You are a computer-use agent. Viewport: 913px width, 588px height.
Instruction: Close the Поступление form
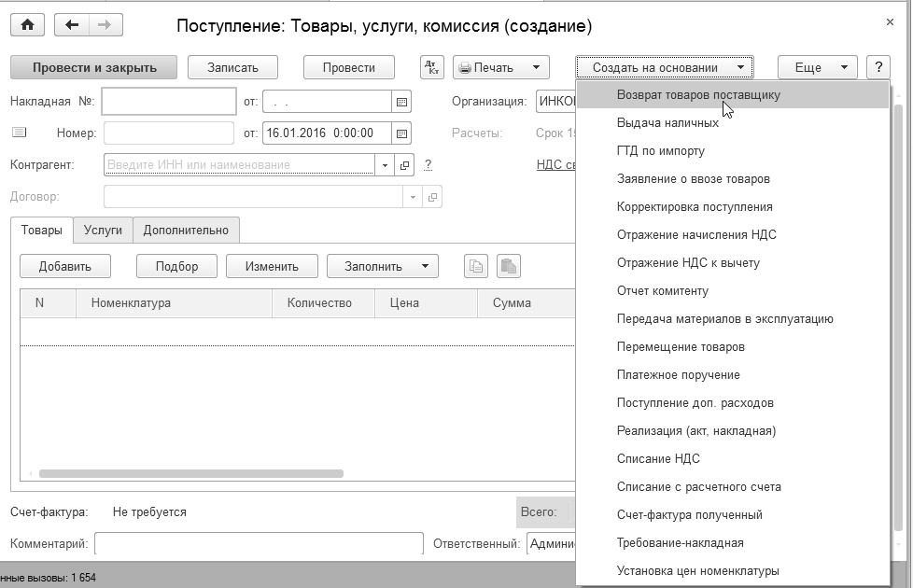click(x=890, y=22)
